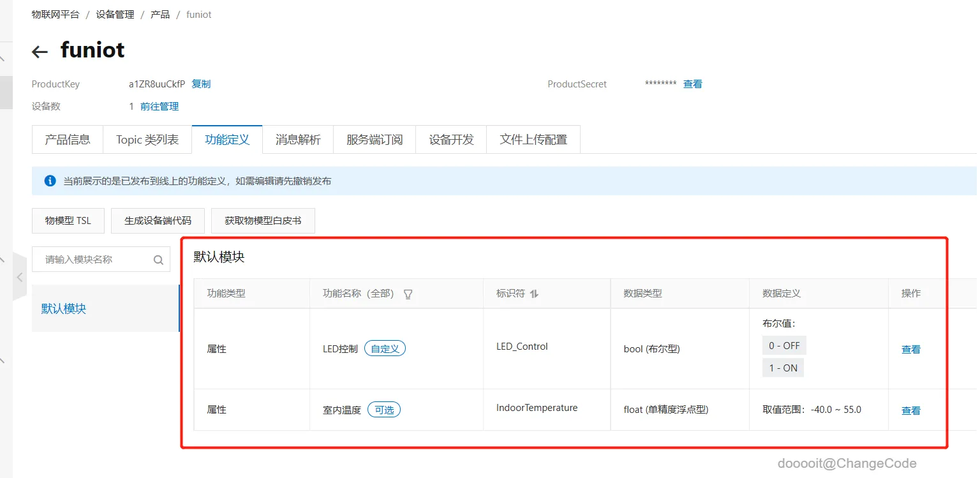Viewport: 980px width, 478px height.
Task: Open the 消息解析 tab
Action: [298, 140]
